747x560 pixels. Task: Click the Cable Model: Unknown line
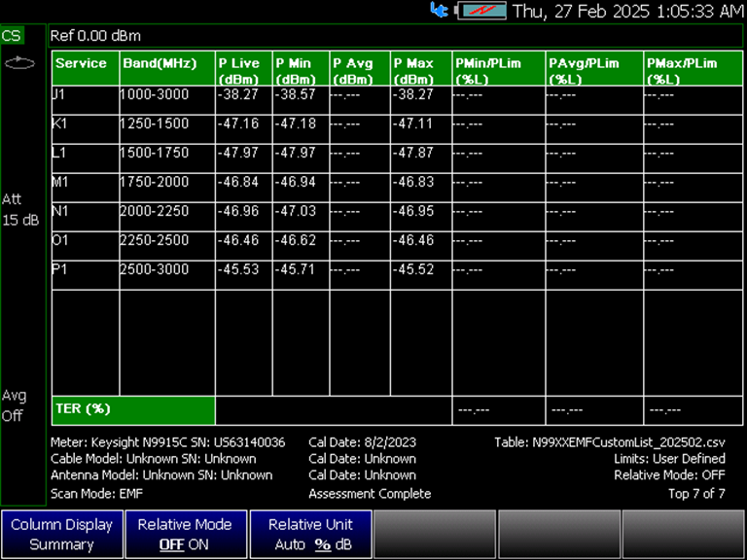(x=154, y=459)
